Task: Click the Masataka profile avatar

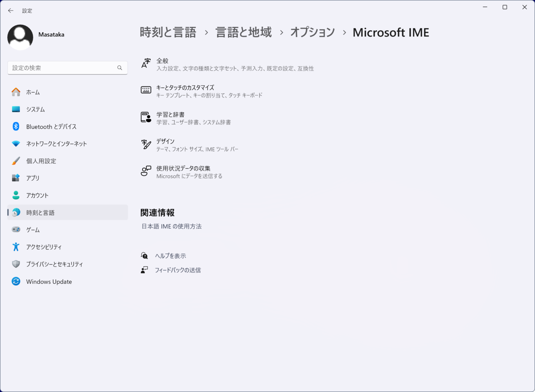Action: click(x=20, y=37)
